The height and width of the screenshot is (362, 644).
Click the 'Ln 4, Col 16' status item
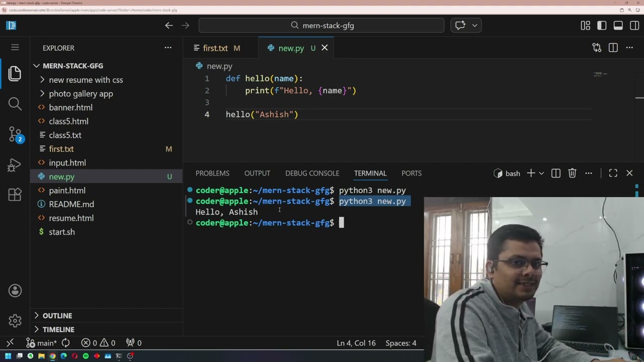356,343
